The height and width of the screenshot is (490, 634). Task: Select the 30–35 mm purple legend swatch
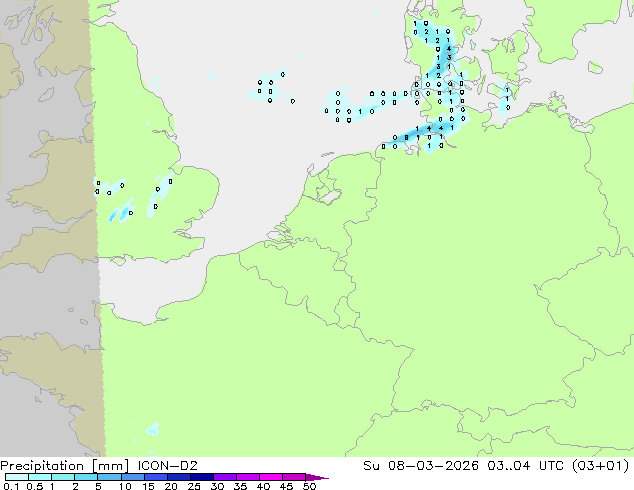click(x=224, y=477)
